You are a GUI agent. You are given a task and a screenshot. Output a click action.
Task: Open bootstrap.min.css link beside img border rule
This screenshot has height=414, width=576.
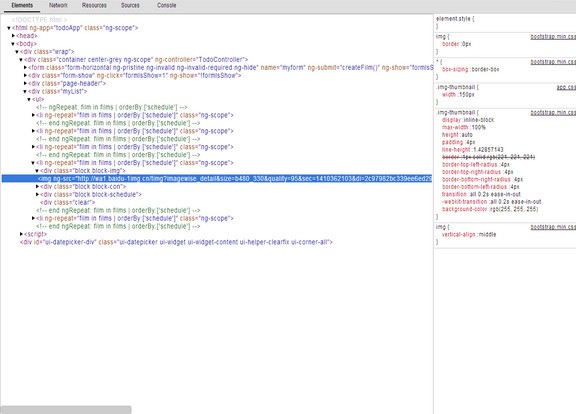point(553,37)
